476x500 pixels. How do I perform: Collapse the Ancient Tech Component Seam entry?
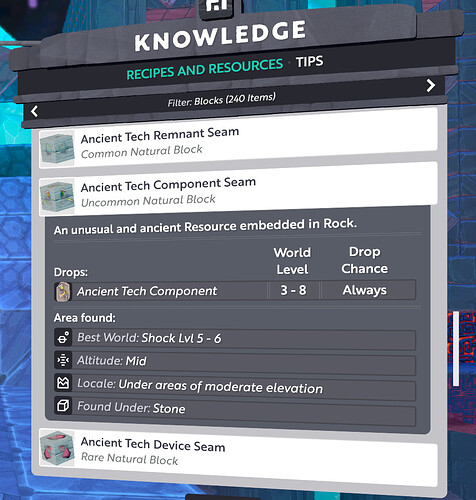(x=238, y=193)
